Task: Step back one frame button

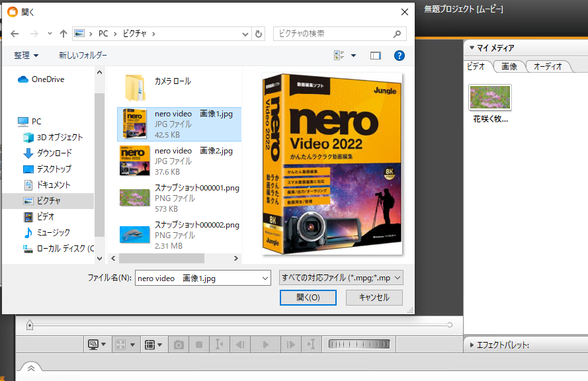Action: [240, 345]
